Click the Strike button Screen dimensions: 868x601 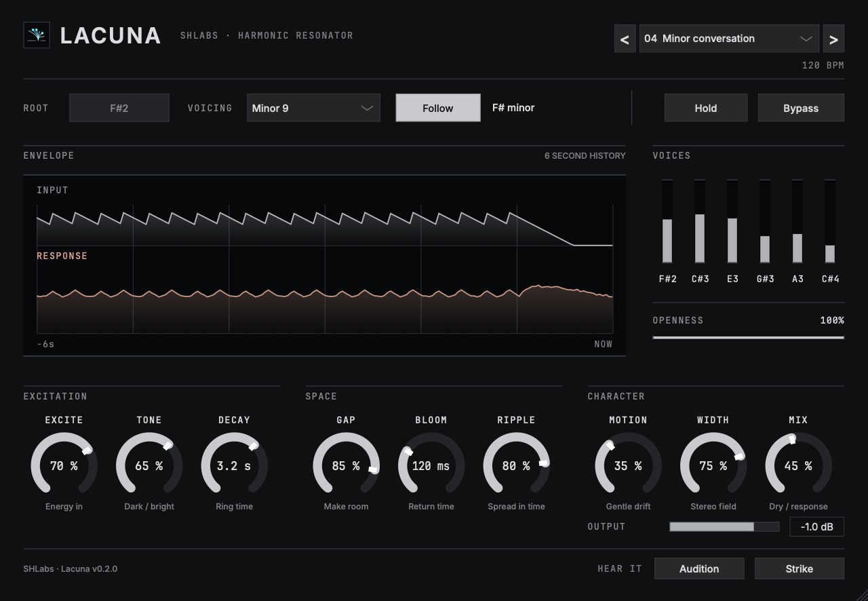[800, 568]
